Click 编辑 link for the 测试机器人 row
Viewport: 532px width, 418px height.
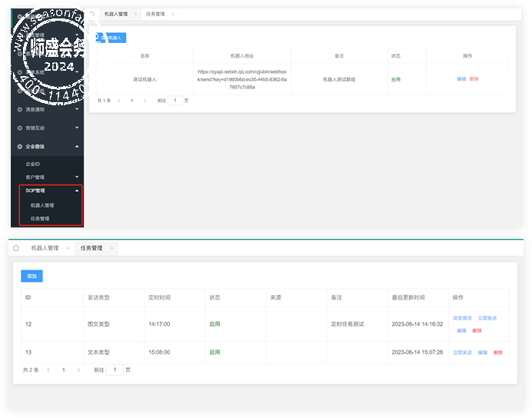(x=461, y=79)
